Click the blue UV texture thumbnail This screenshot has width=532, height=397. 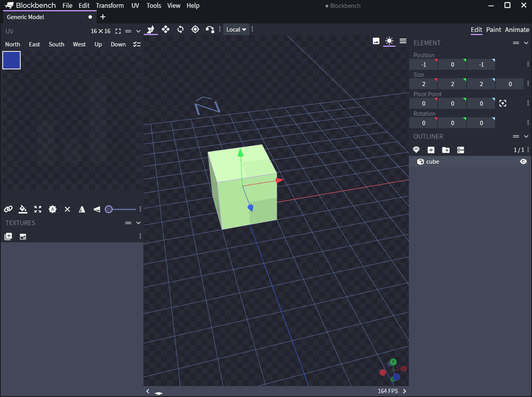[11, 60]
